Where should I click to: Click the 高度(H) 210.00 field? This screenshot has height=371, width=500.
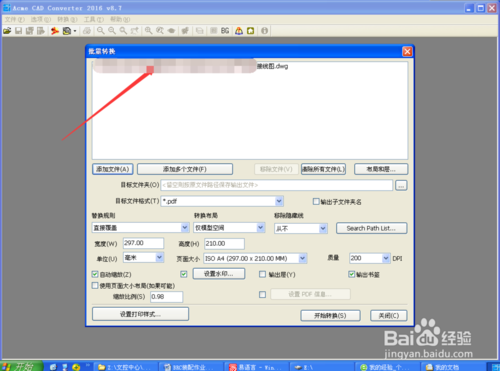tap(224, 244)
